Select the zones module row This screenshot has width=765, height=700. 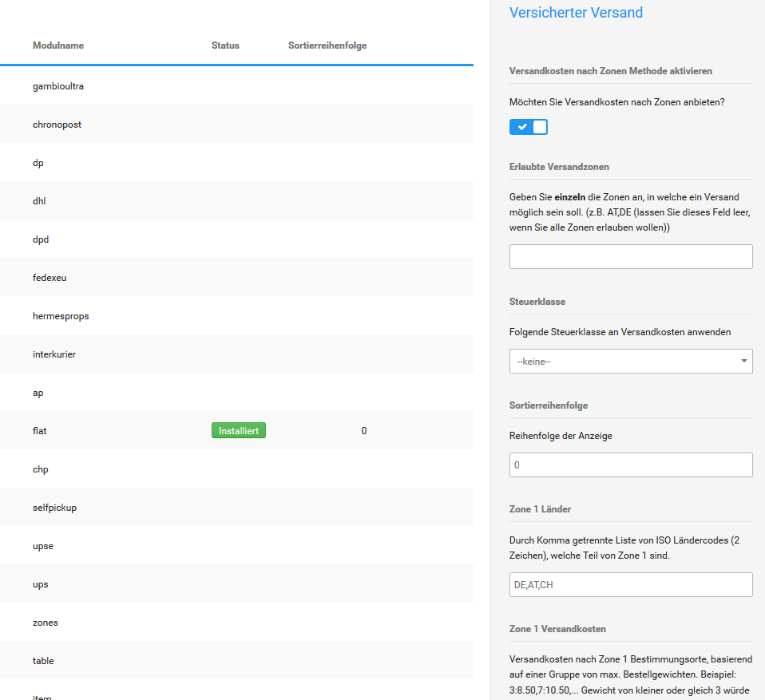point(46,623)
